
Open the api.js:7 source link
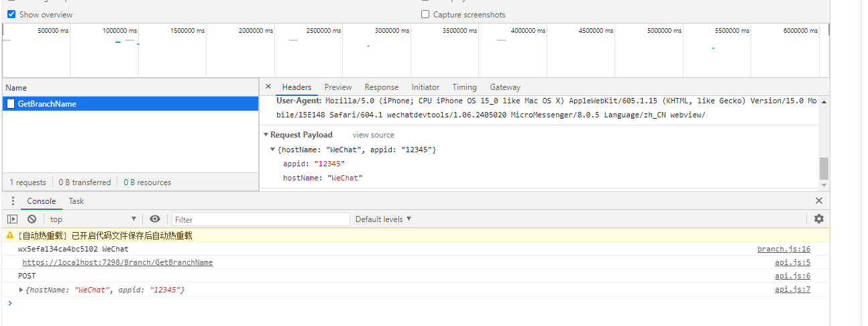[x=792, y=289]
